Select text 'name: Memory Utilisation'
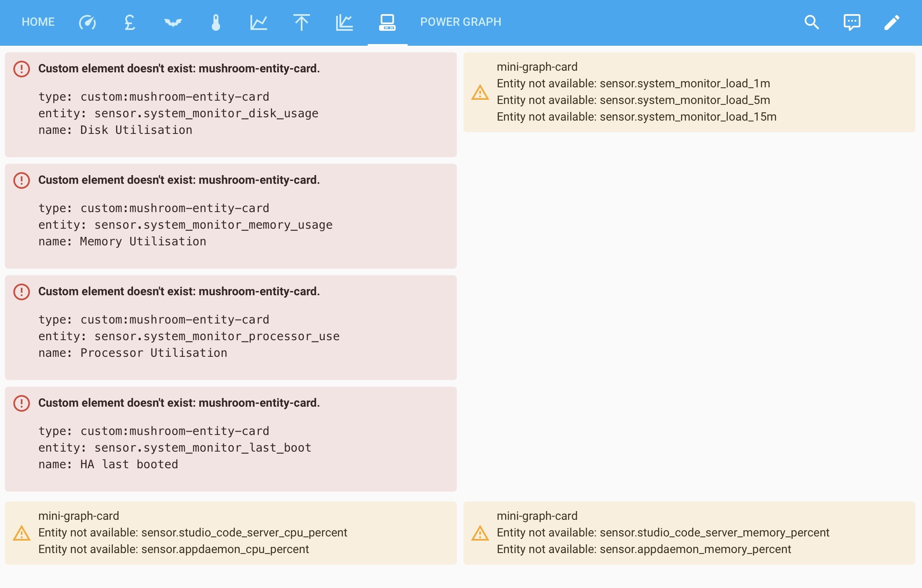Image resolution: width=922 pixels, height=588 pixels. (x=122, y=242)
